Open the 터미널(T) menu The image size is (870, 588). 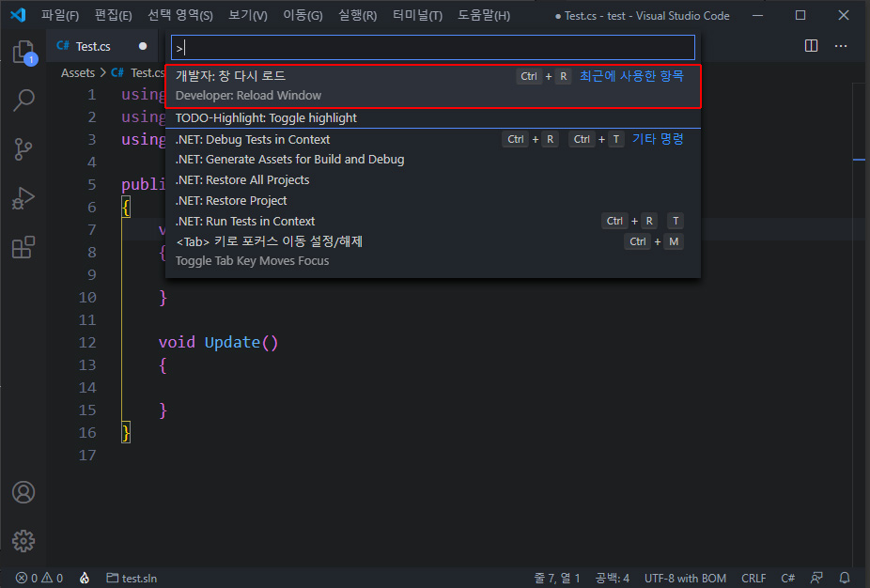(418, 16)
